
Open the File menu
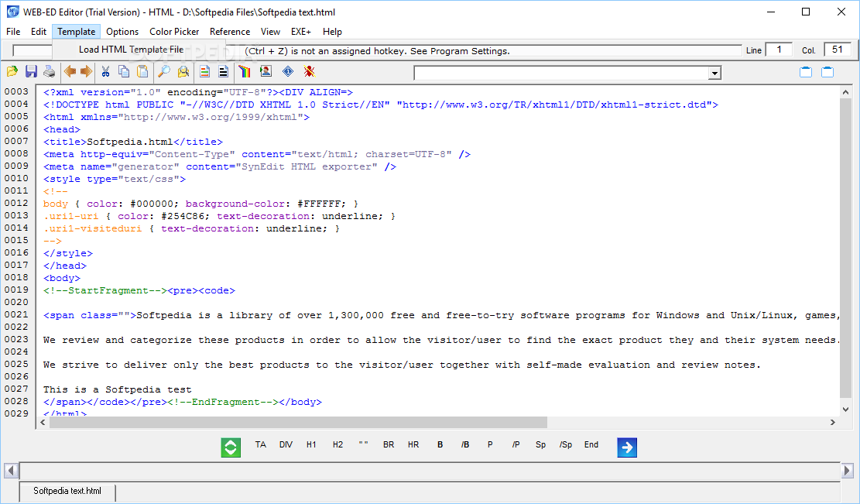click(13, 32)
